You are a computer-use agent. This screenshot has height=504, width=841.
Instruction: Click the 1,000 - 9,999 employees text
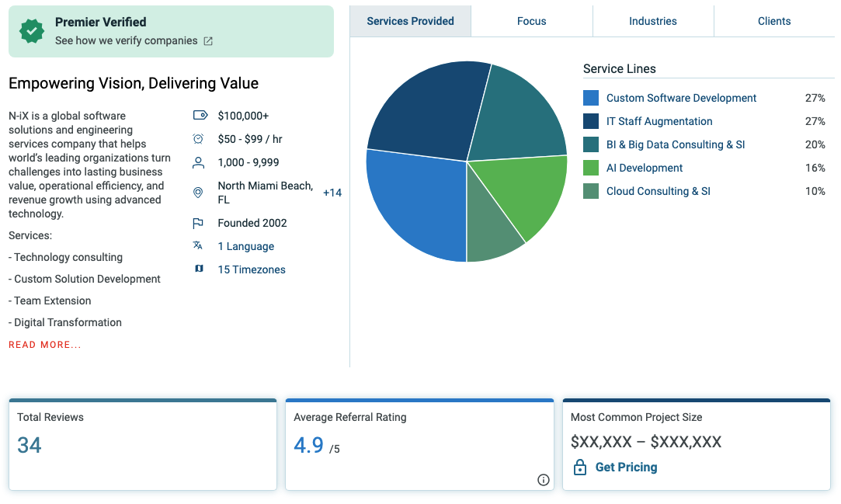pyautogui.click(x=248, y=162)
